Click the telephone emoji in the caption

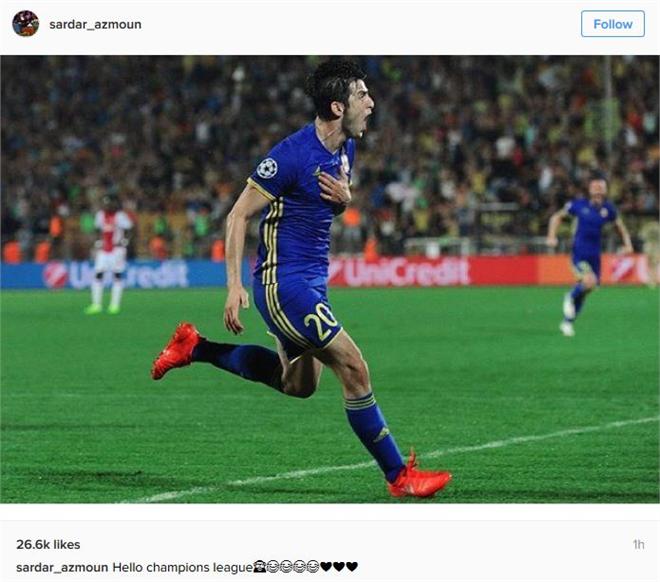(260, 567)
